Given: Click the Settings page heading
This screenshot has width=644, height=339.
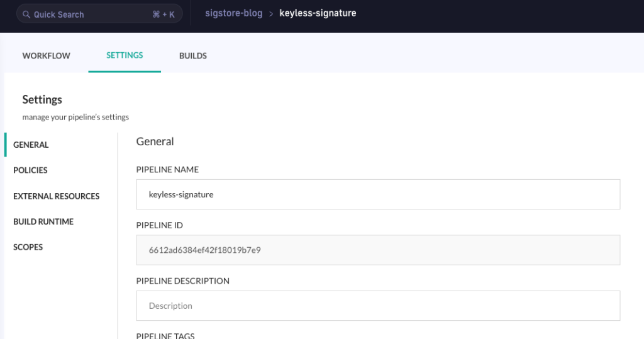Looking at the screenshot, I should click(x=42, y=99).
